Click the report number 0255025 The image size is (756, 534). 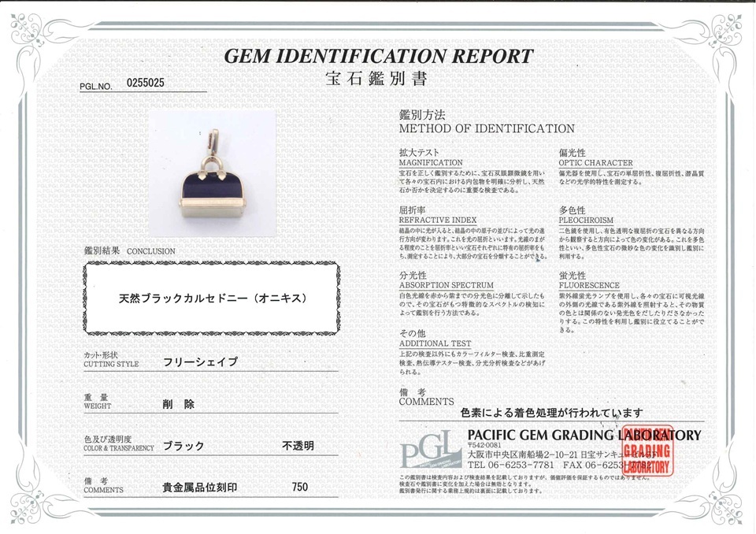coord(146,83)
